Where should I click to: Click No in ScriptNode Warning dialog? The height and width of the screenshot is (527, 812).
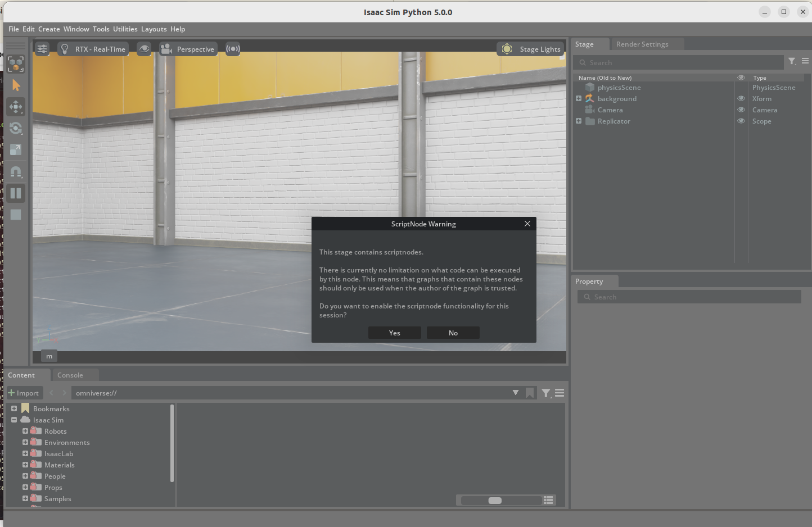pos(453,333)
